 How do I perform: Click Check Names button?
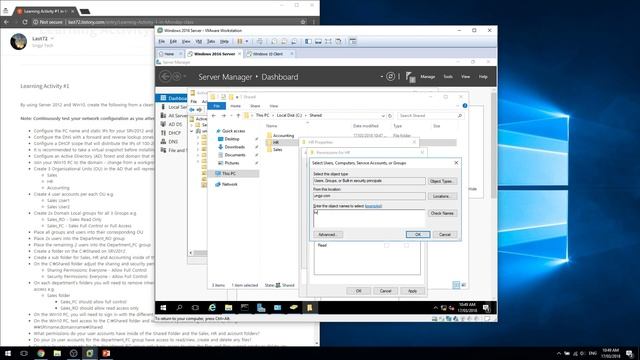(x=442, y=213)
